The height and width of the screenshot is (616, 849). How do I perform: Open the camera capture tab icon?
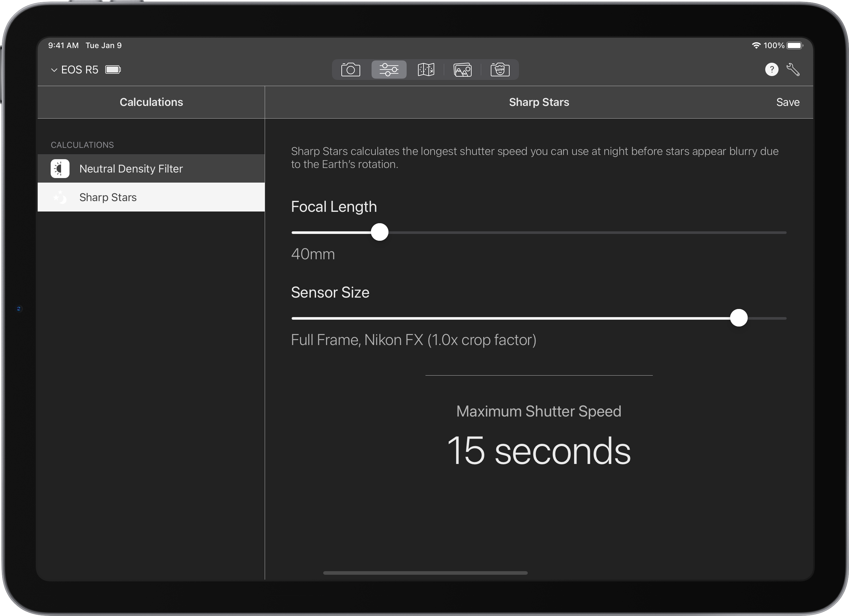[x=350, y=70]
